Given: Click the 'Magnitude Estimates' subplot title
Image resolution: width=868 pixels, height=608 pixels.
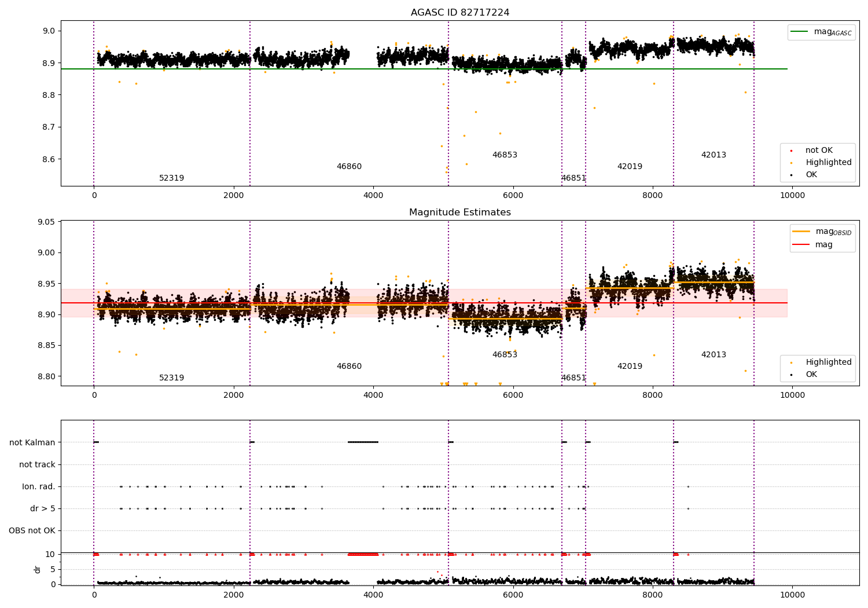Looking at the screenshot, I should (460, 212).
